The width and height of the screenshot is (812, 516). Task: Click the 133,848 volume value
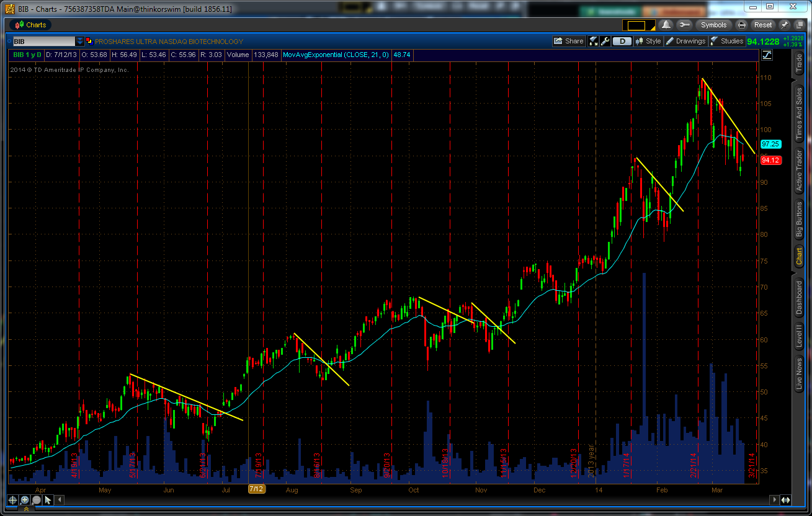(x=265, y=55)
